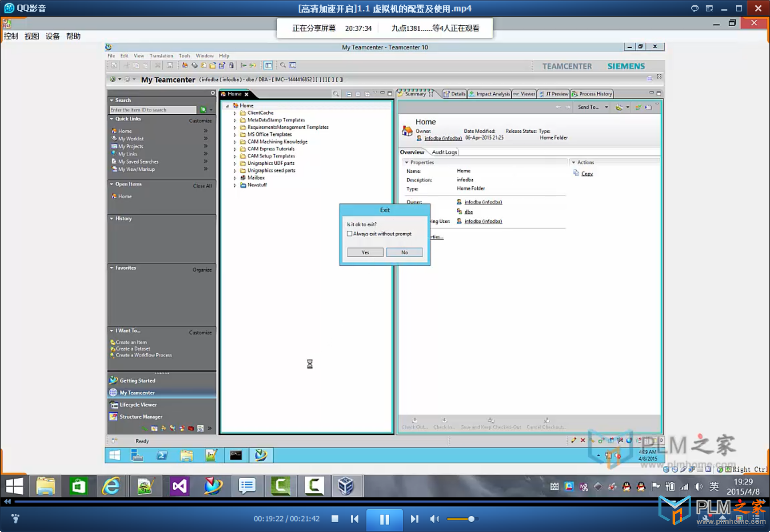Collapse the Favorites section
Viewport: 770px width, 532px height.
tap(112, 268)
